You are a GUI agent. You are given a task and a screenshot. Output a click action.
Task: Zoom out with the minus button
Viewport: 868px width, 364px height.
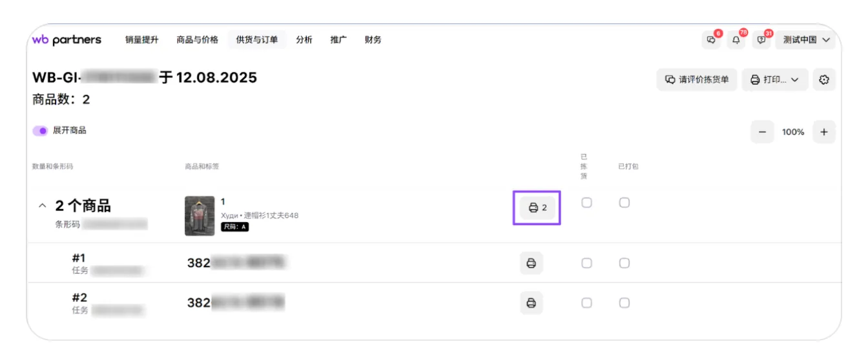tap(762, 132)
